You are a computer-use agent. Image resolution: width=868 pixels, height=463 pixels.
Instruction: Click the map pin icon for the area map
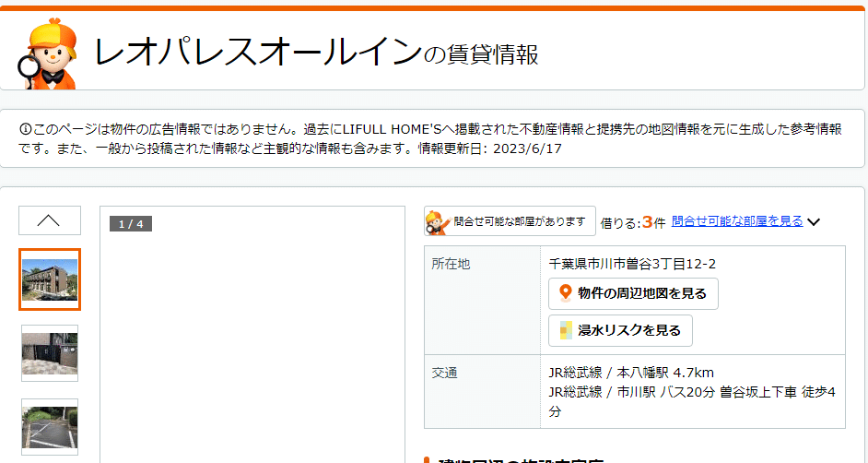[x=566, y=293]
